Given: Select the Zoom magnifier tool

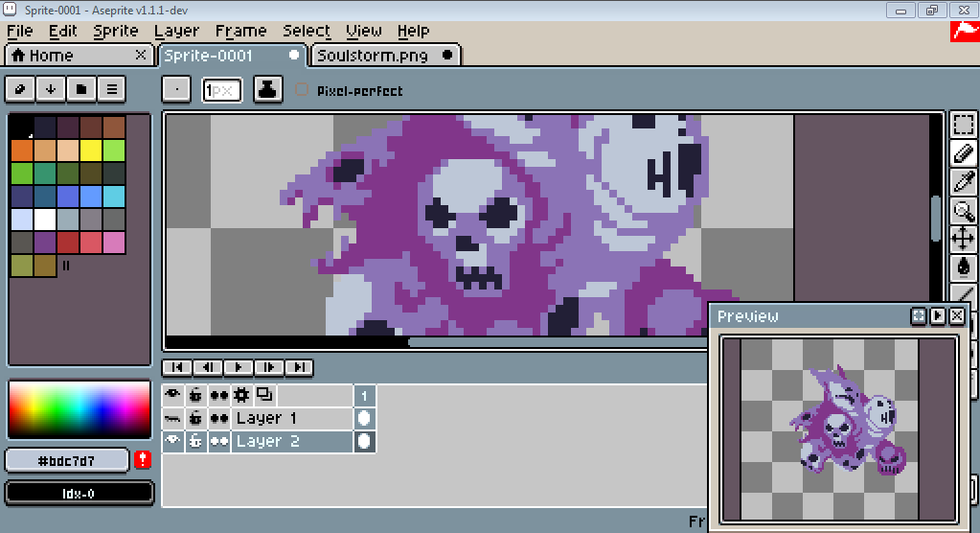Looking at the screenshot, I should point(963,211).
